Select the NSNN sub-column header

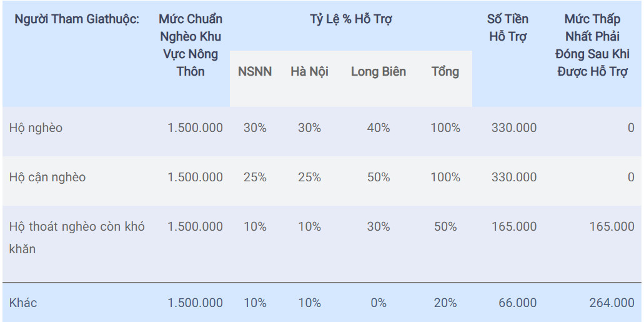[x=255, y=71]
